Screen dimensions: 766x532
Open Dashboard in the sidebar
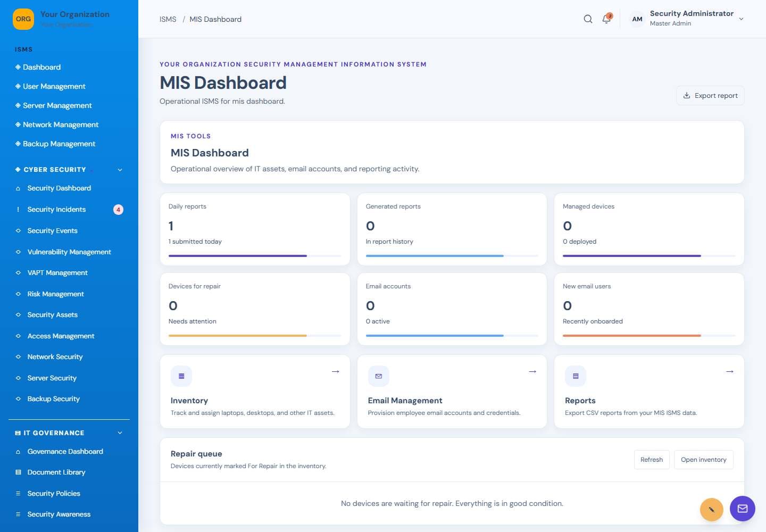point(69,67)
